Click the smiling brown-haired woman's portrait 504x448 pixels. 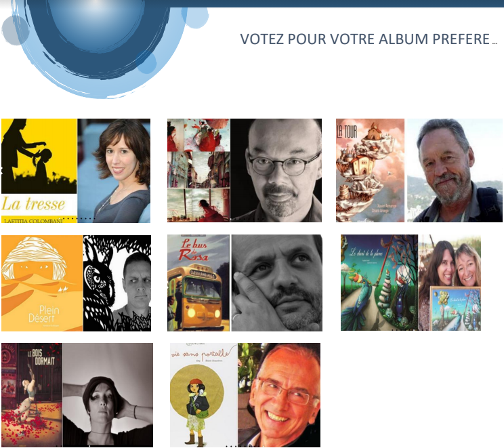coord(114,171)
